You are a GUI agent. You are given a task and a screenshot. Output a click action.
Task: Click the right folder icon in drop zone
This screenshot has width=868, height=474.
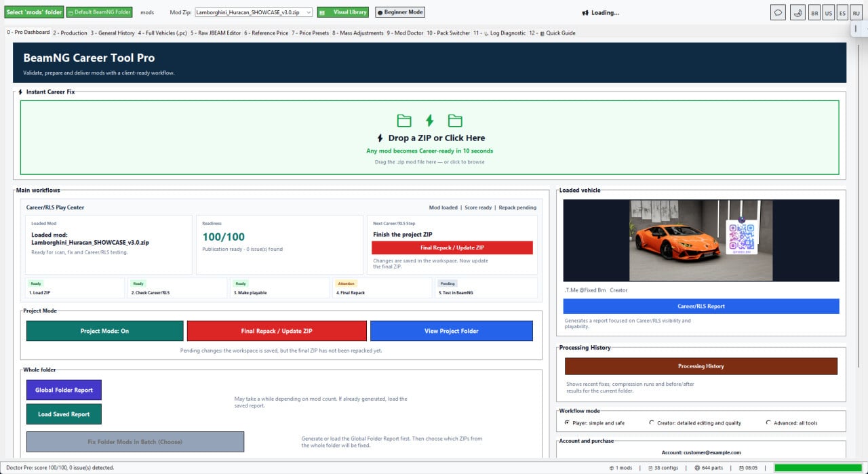click(455, 121)
